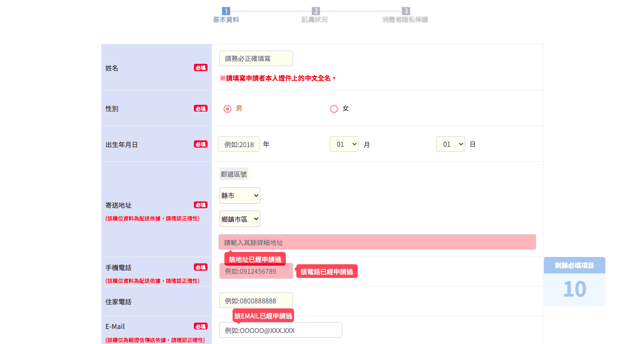The image size is (644, 344).
Task: Click step 1 基本資料 indicator
Action: pos(226,15)
